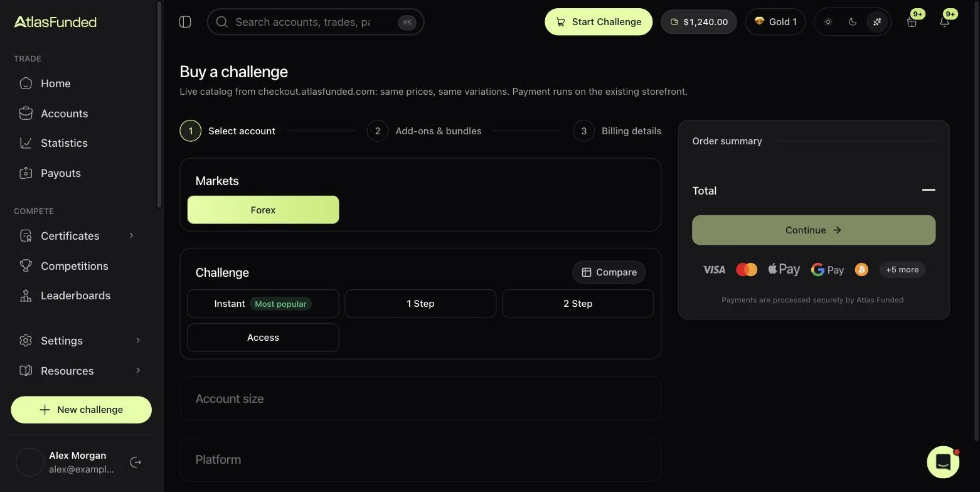
Task: Click the Most popular badge
Action: [280, 304]
